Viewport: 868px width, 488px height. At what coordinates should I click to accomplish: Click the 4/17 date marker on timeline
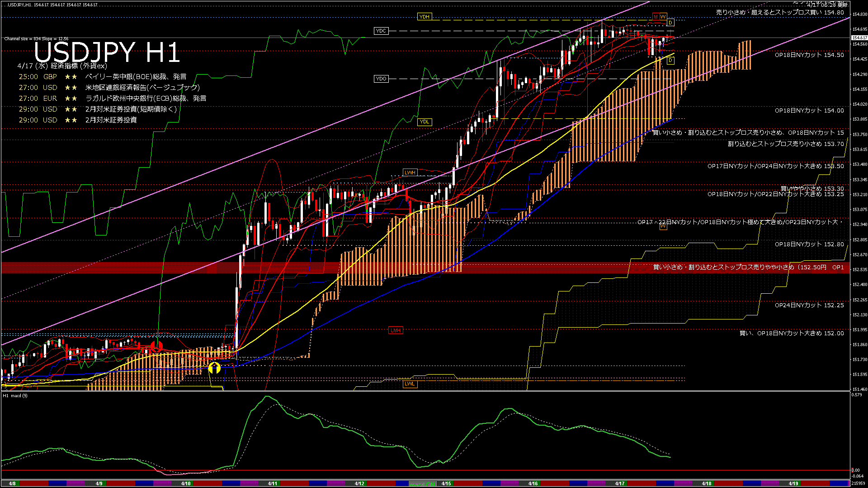[620, 483]
